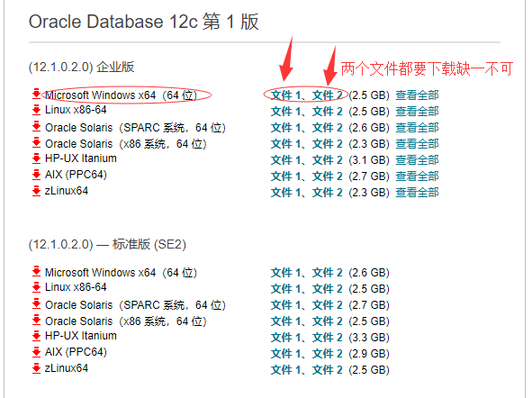Download 文件 2 for SE2 zLinux64
Viewport: 532px width, 398px height.
327,370
